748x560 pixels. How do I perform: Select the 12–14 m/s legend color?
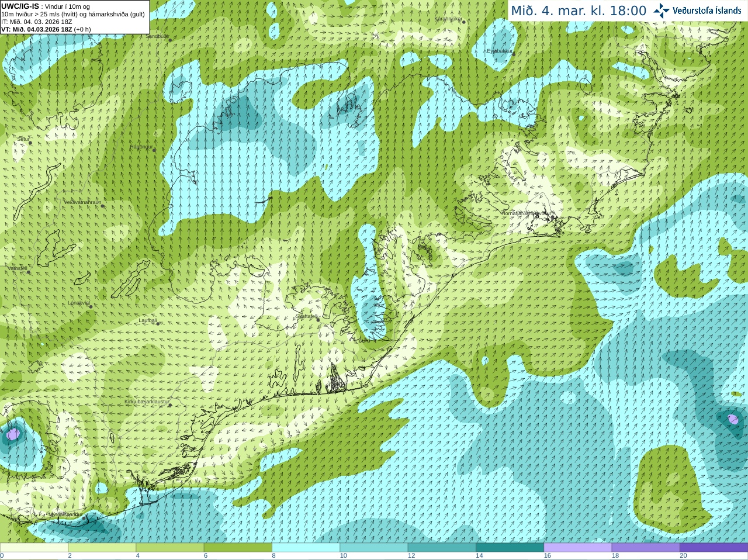(442, 548)
